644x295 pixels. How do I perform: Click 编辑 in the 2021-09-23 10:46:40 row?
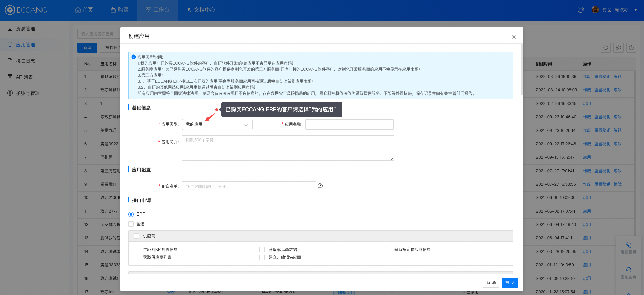[618, 117]
